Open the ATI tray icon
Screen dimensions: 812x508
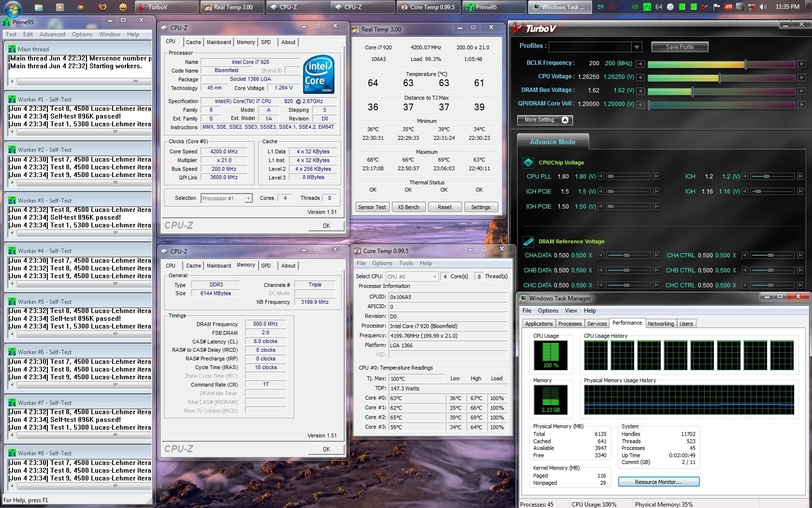728,7
